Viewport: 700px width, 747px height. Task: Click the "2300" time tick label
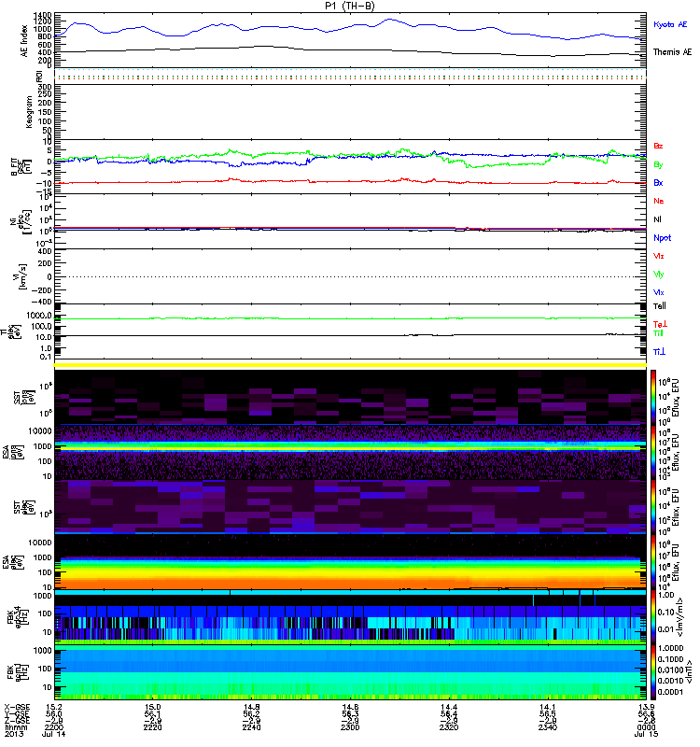click(x=350, y=727)
